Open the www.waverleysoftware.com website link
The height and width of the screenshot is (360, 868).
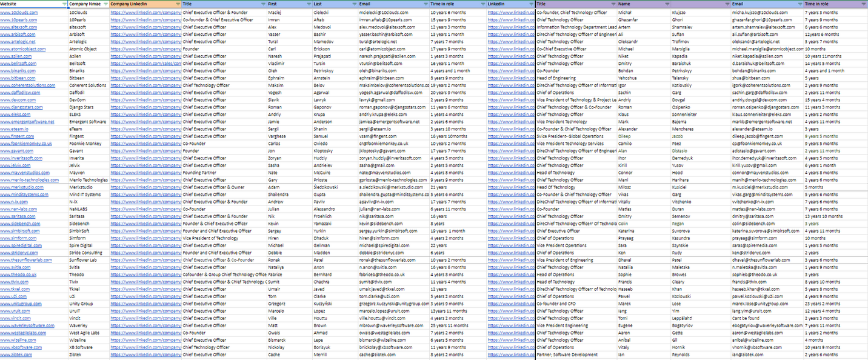[28, 325]
